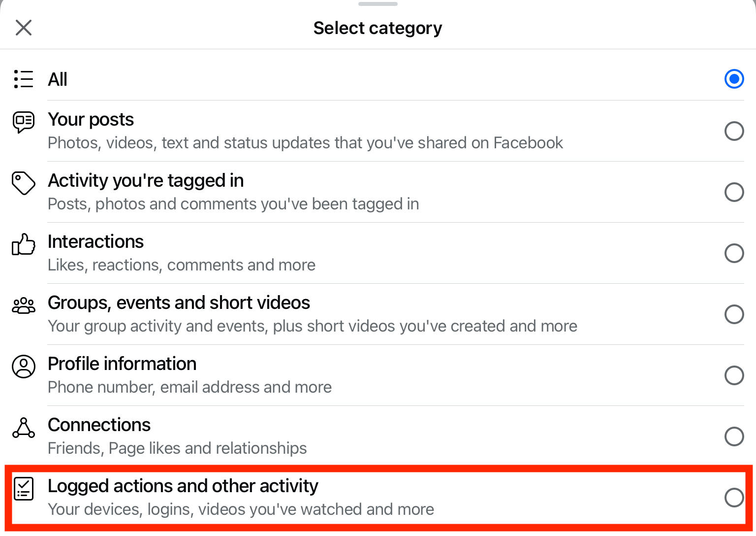Choose the Groups, events and short videos radio

click(x=734, y=314)
